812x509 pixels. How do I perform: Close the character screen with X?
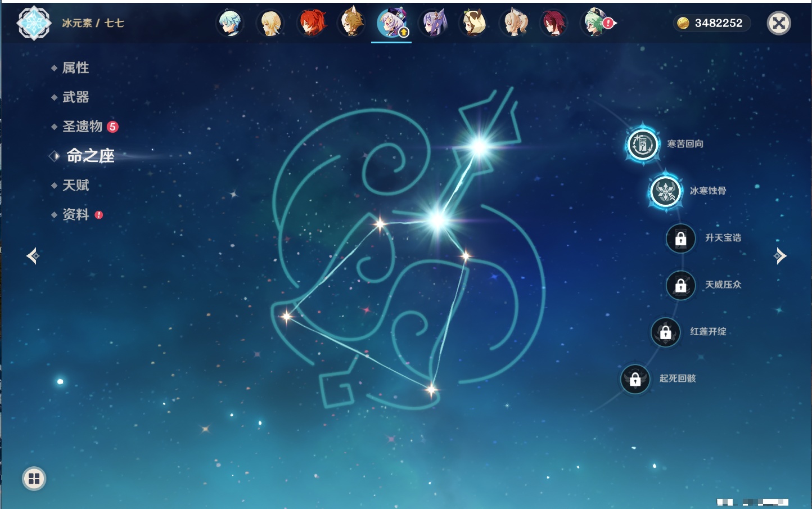point(779,23)
